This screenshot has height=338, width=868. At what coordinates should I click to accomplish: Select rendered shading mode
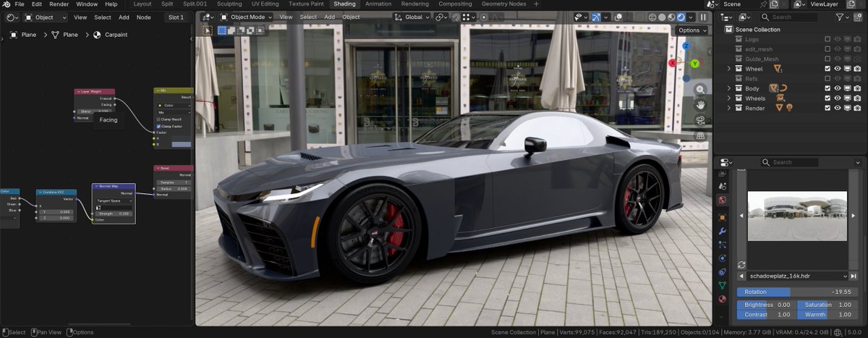(681, 17)
